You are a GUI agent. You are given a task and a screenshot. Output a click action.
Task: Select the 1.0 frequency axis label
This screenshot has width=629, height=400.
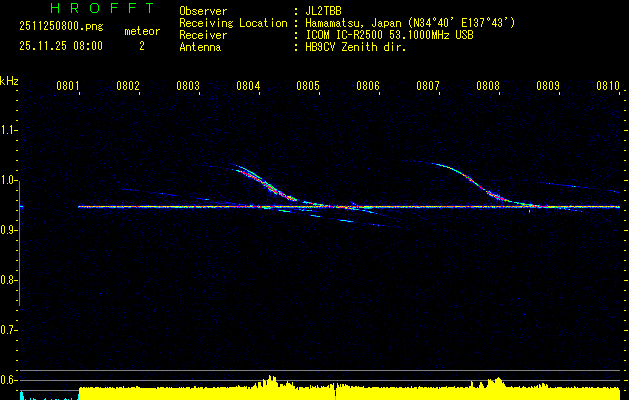point(9,180)
